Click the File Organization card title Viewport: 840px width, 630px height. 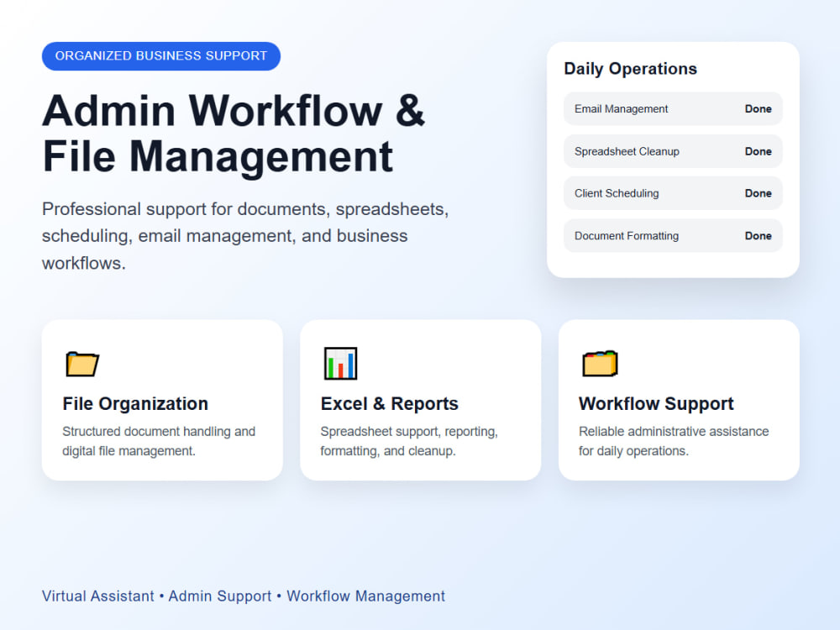(135, 403)
